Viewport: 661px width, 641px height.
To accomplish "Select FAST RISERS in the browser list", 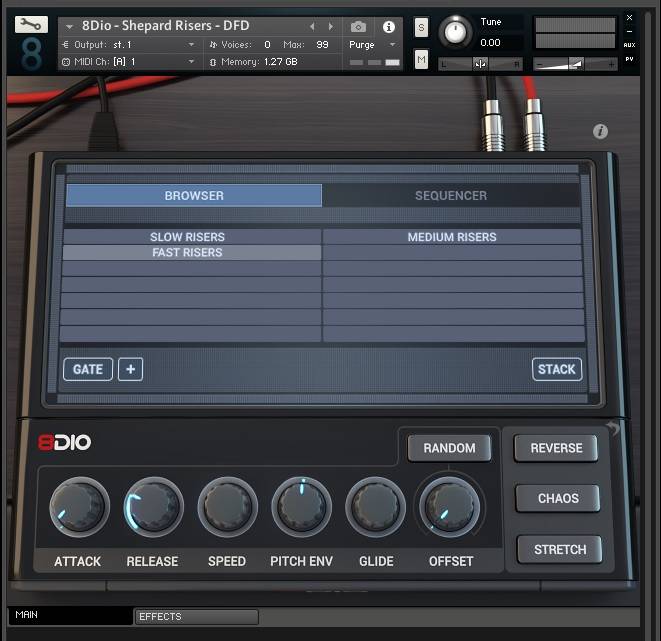I will coord(187,253).
